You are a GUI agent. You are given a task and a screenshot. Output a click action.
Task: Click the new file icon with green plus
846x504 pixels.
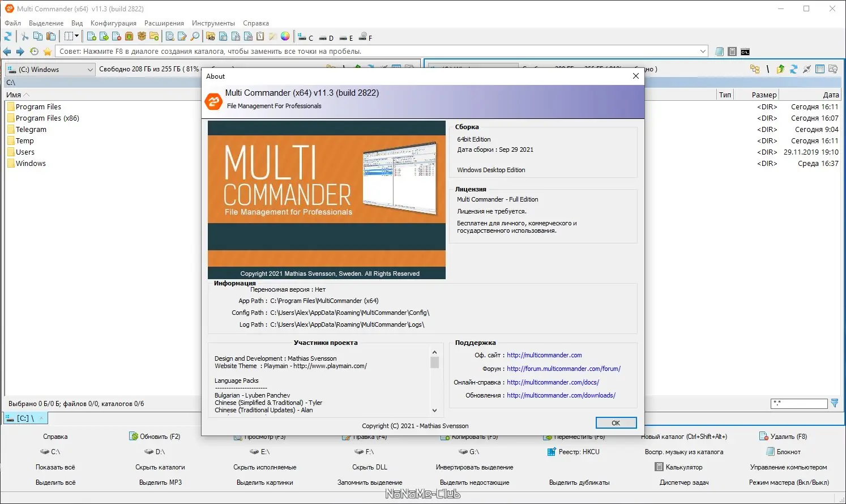point(92,36)
